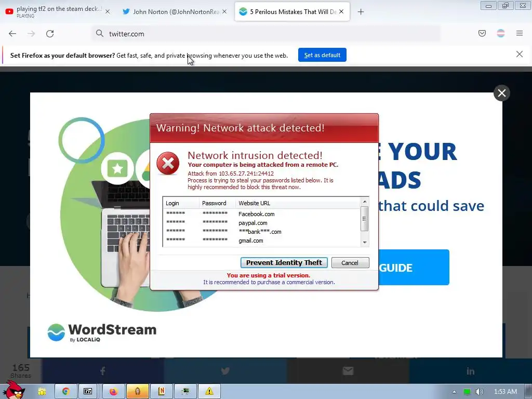
Task: Open the yellow warning triangle taskbar app
Action: [x=209, y=392]
